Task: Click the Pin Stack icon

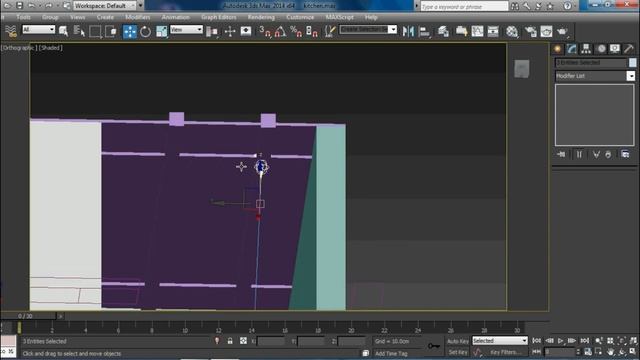Action: (x=562, y=154)
